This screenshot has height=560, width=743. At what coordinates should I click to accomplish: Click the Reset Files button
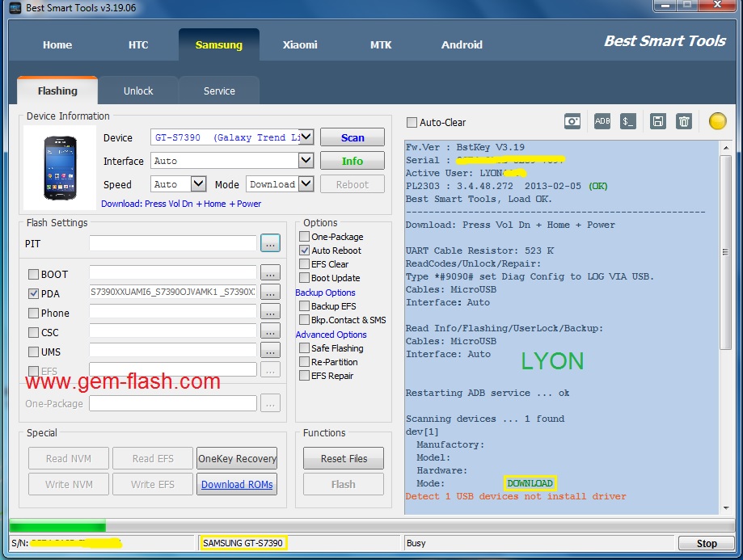coord(344,459)
